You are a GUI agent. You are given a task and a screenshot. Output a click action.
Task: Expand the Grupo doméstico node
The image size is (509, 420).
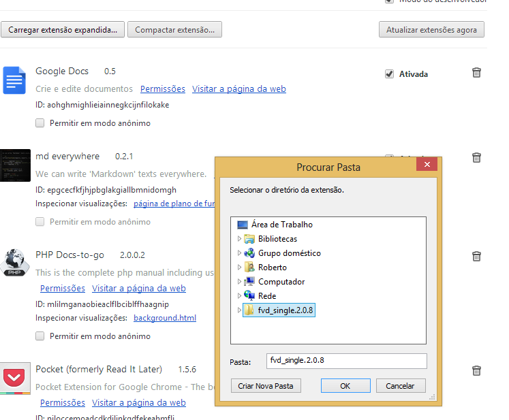point(239,253)
